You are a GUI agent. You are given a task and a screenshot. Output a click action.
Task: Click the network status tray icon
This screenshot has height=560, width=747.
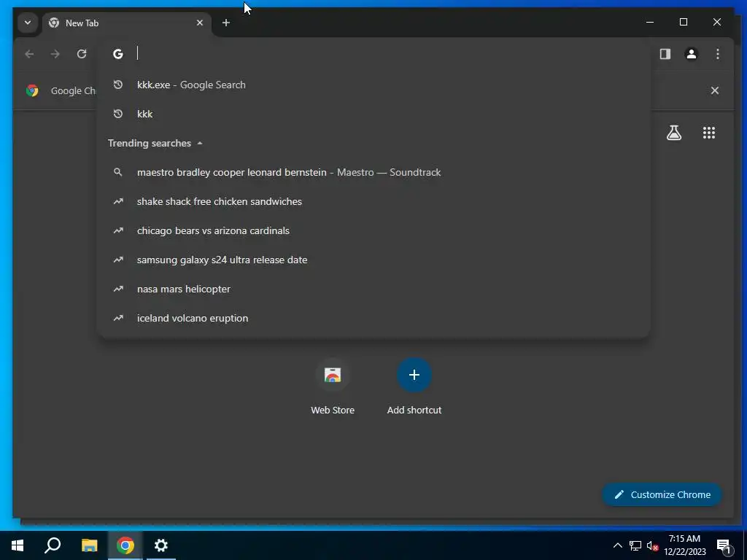click(635, 545)
